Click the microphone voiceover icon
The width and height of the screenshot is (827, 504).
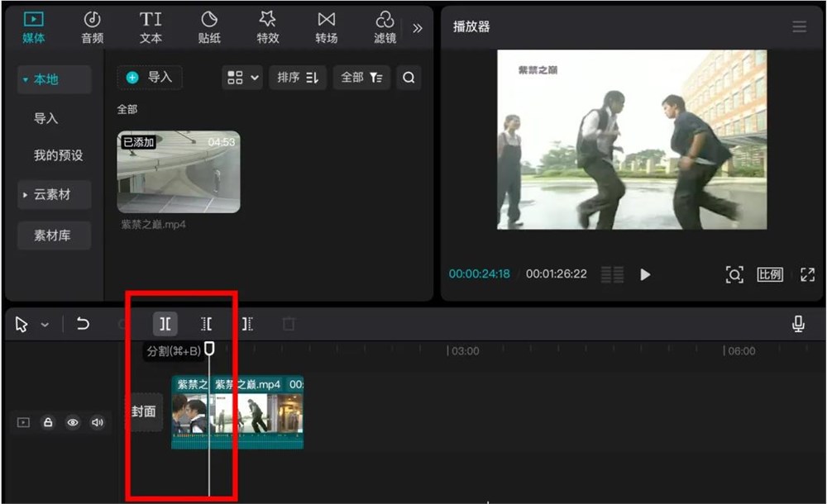(797, 324)
